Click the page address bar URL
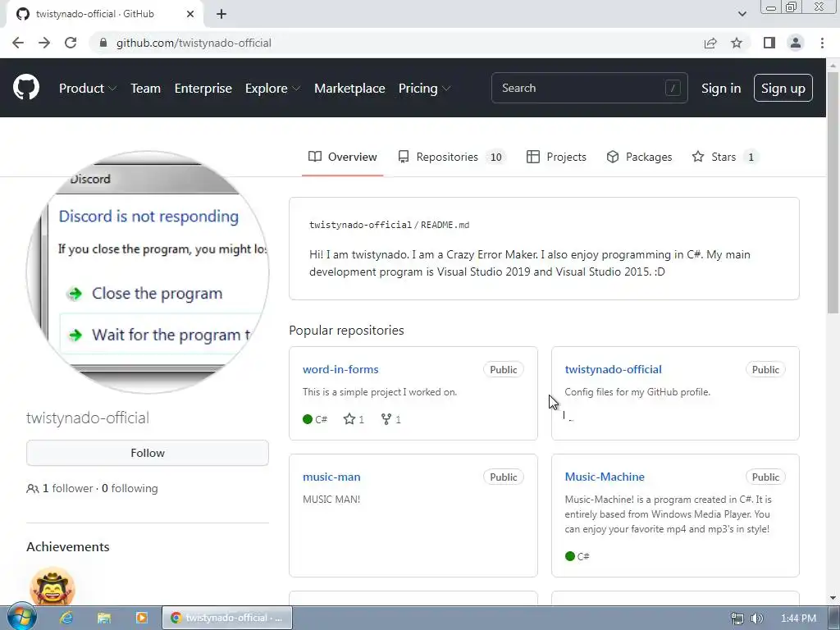Screen dimensions: 840x630 [194, 43]
